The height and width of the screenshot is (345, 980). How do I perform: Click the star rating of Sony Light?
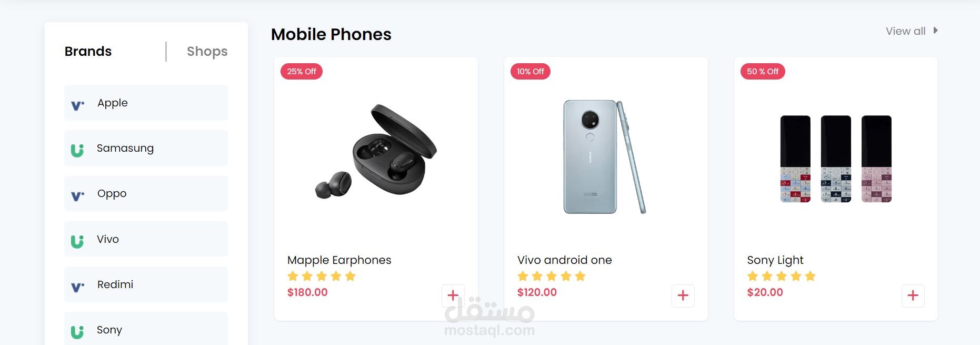click(x=781, y=276)
